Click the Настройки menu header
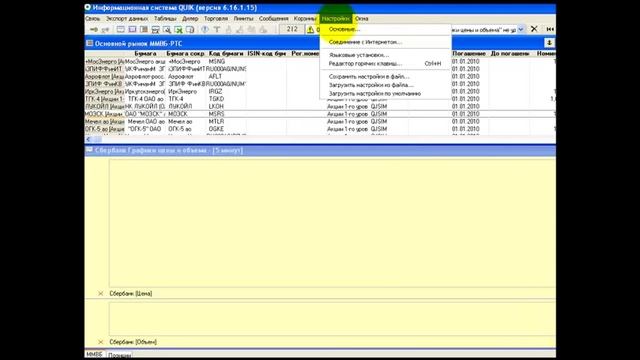This screenshot has height=360, width=640. point(336,19)
